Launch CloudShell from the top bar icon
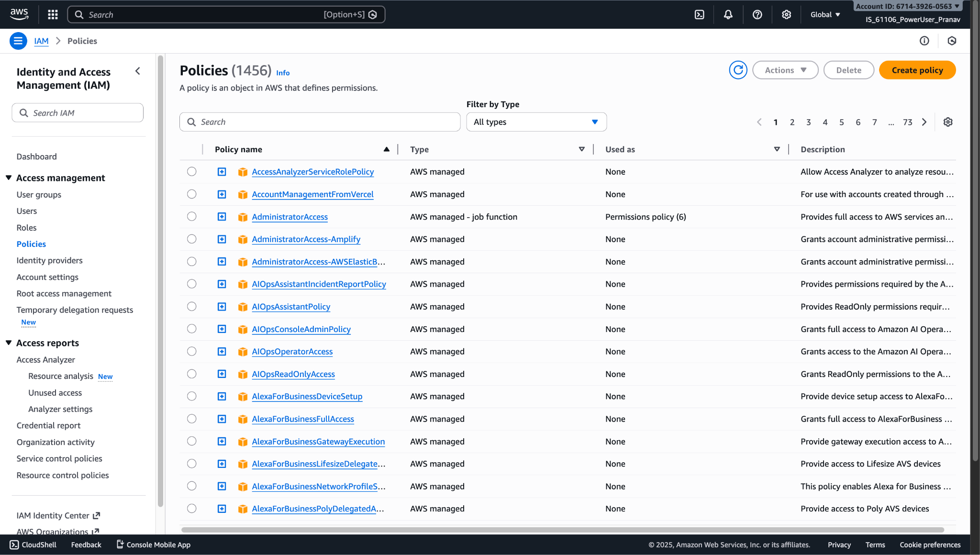 tap(699, 14)
